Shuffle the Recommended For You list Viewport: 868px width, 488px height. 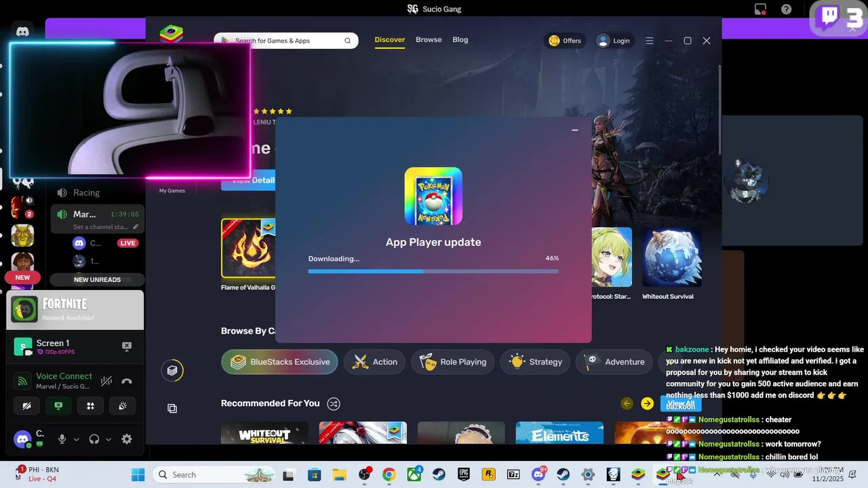point(334,403)
